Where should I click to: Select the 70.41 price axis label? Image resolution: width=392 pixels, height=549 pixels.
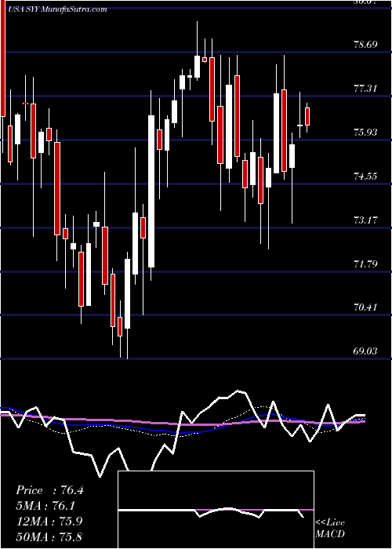click(x=365, y=307)
